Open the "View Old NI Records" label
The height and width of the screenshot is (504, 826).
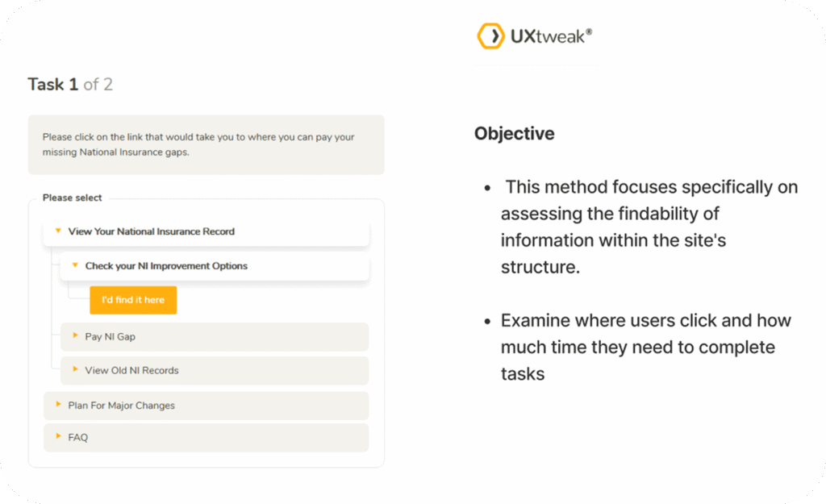click(131, 371)
